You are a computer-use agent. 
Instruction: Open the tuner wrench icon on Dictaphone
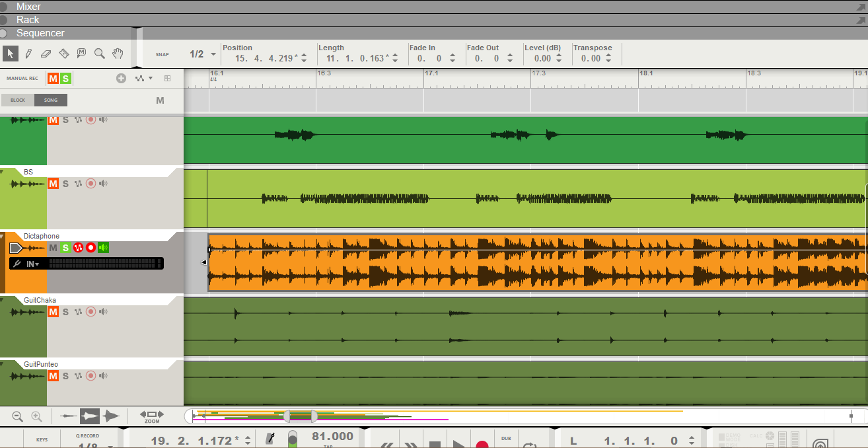click(x=18, y=264)
